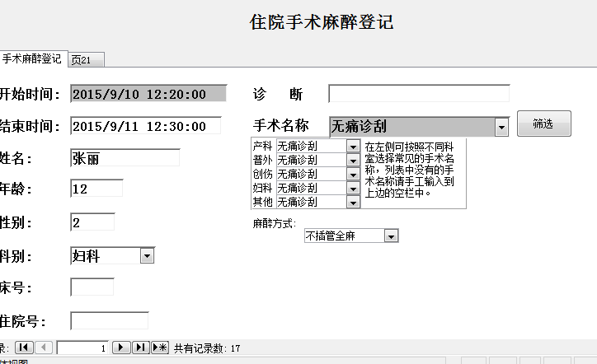Open the 创伤 surgery dropdown
597x364 pixels.
pos(354,175)
